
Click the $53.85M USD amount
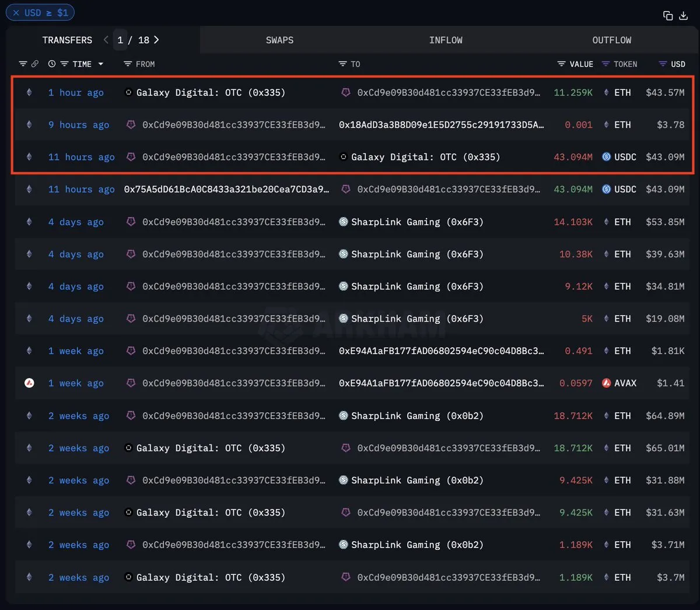[x=665, y=222]
